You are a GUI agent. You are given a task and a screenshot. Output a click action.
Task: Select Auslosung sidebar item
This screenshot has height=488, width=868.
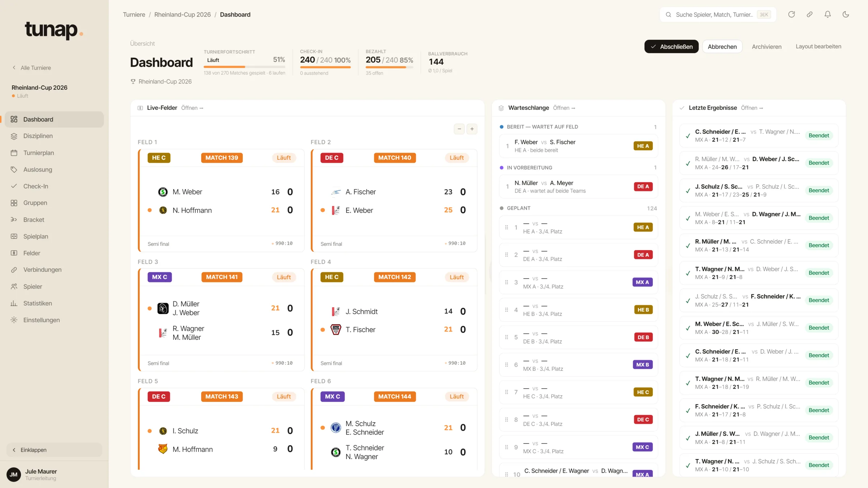(54, 170)
